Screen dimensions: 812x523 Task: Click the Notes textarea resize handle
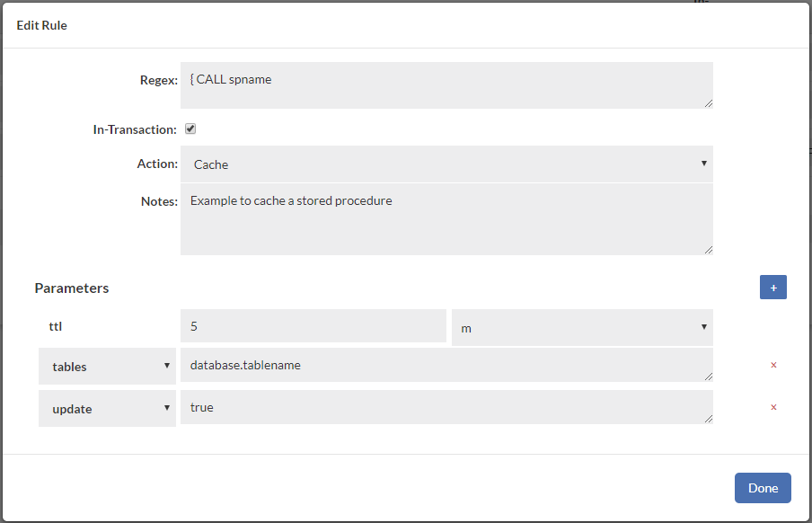click(x=708, y=250)
